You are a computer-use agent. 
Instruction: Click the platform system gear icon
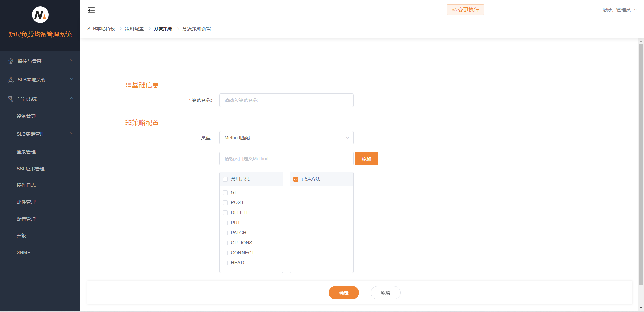tap(11, 99)
